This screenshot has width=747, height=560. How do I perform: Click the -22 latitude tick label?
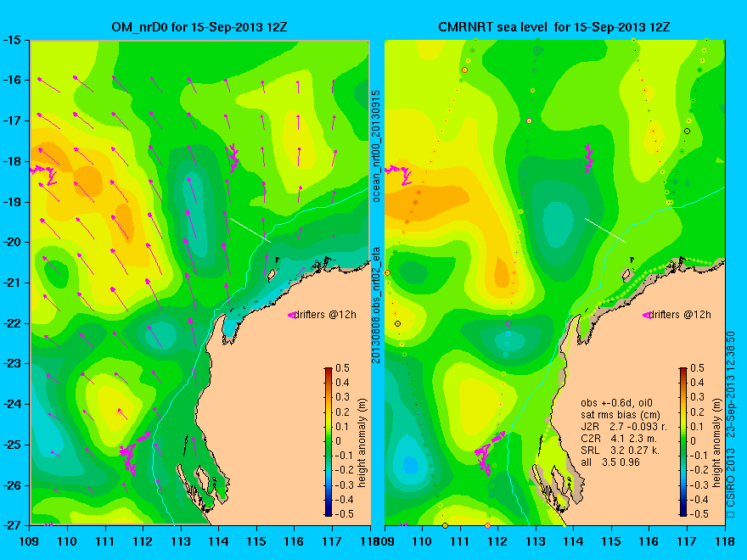pos(11,323)
